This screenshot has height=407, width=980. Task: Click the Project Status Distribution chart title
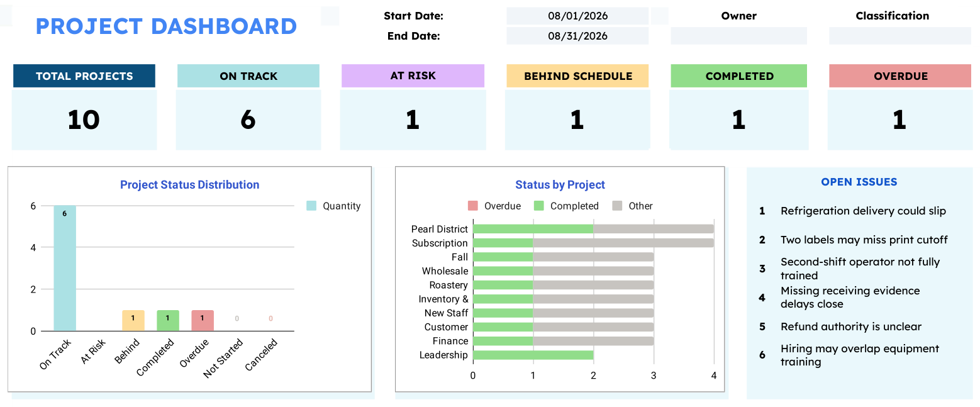pyautogui.click(x=190, y=185)
